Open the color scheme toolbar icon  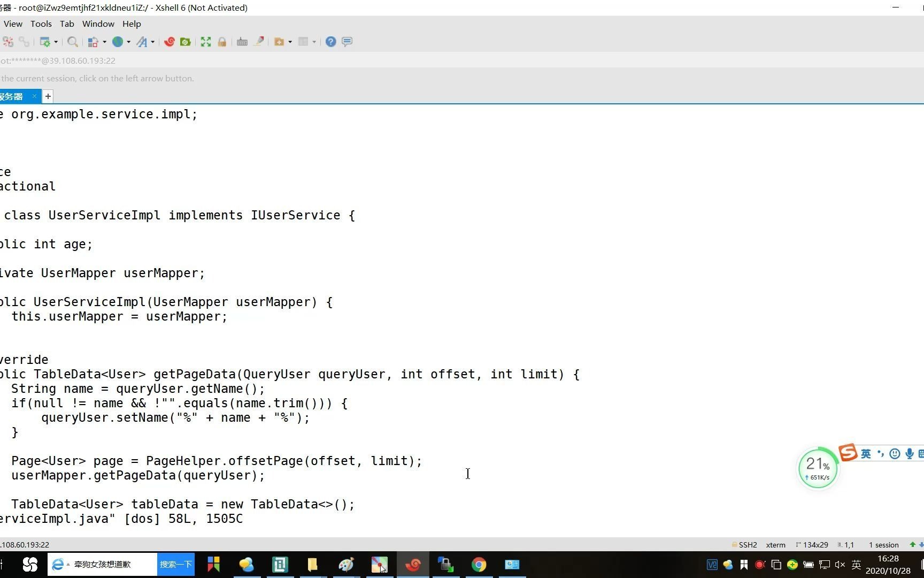pyautogui.click(x=93, y=42)
